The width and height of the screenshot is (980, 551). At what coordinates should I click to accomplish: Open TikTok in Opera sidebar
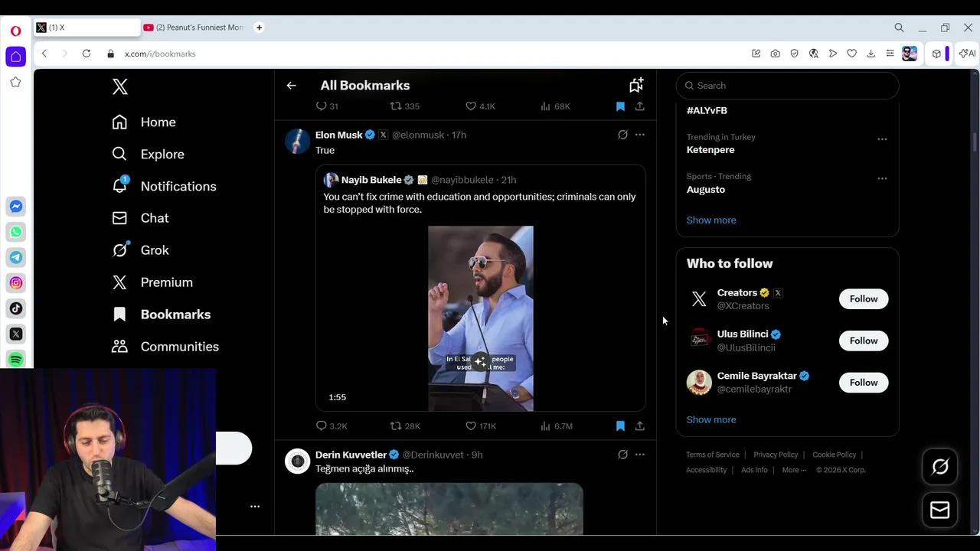(15, 308)
